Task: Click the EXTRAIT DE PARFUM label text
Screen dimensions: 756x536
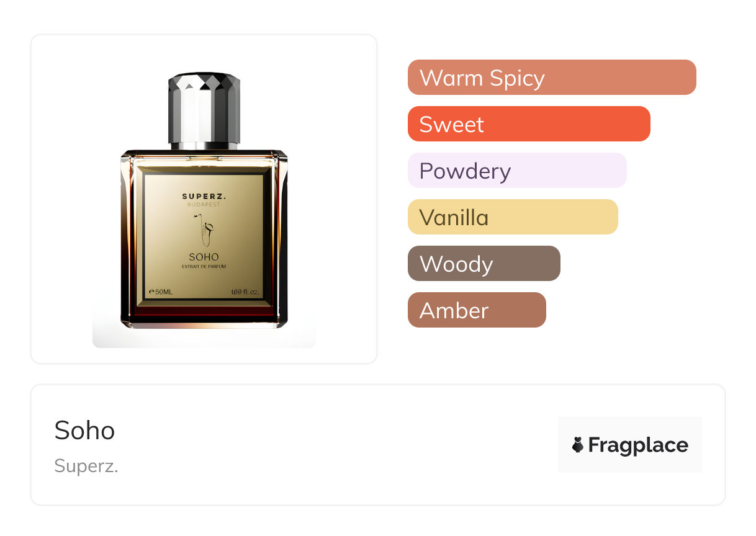Action: click(x=204, y=267)
